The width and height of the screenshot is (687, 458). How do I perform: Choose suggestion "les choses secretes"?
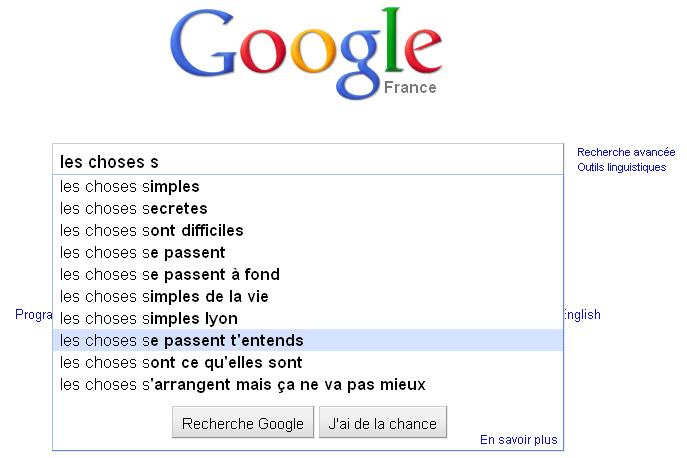(x=308, y=208)
